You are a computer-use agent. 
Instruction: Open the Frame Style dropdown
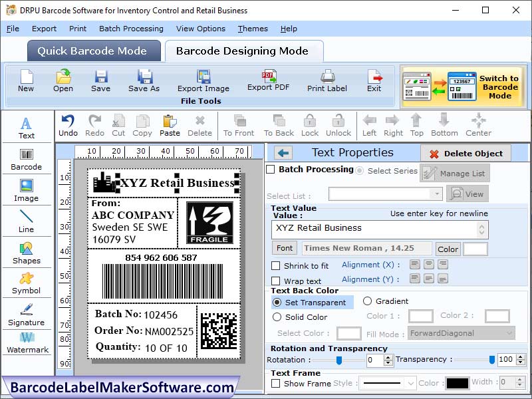[388, 382]
